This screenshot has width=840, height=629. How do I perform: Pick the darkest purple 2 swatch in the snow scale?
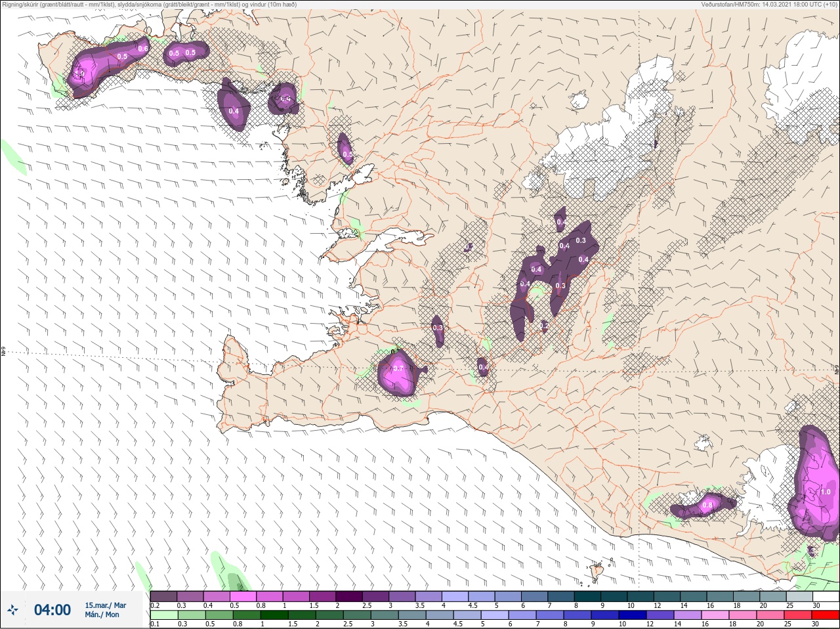[350, 596]
